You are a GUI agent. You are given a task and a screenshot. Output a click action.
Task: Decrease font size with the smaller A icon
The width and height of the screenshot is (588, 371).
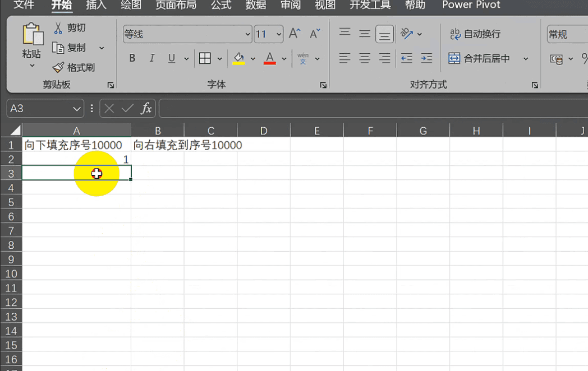click(x=315, y=34)
